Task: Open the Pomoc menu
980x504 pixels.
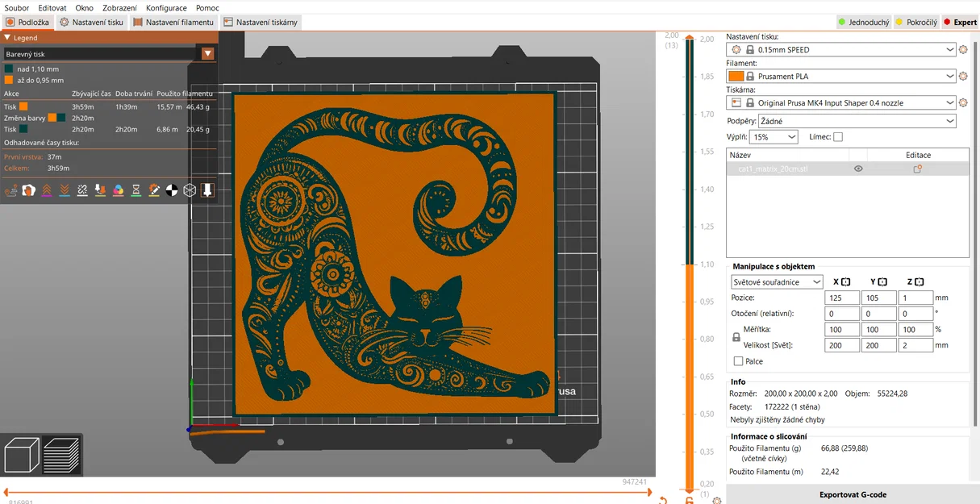Action: (x=207, y=7)
